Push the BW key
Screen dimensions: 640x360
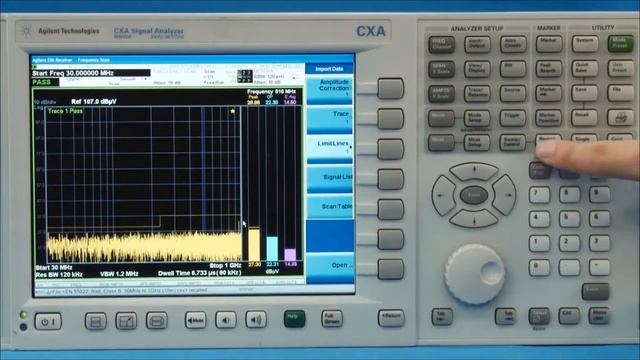point(513,69)
